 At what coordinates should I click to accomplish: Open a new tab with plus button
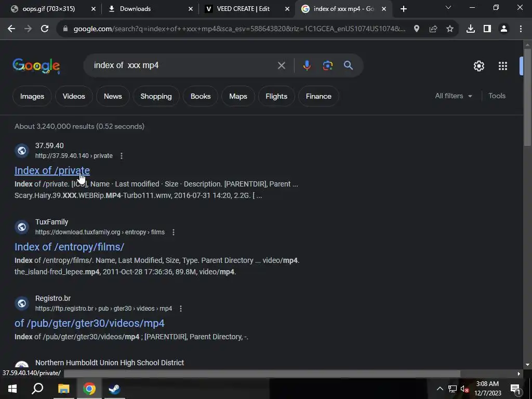403,9
